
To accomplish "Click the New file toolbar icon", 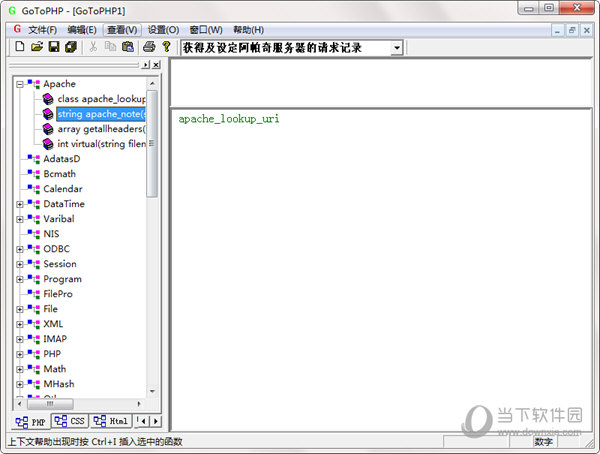I will pos(20,47).
